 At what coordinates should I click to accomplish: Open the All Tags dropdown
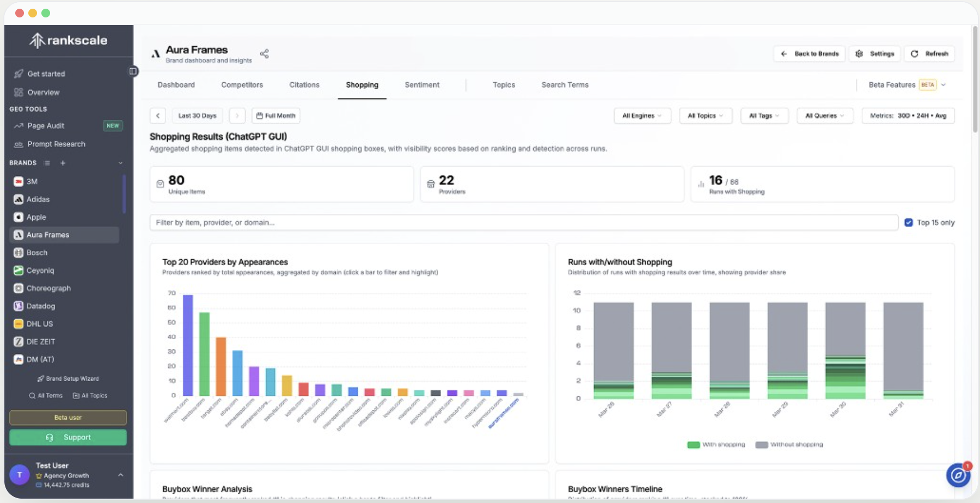[764, 116]
